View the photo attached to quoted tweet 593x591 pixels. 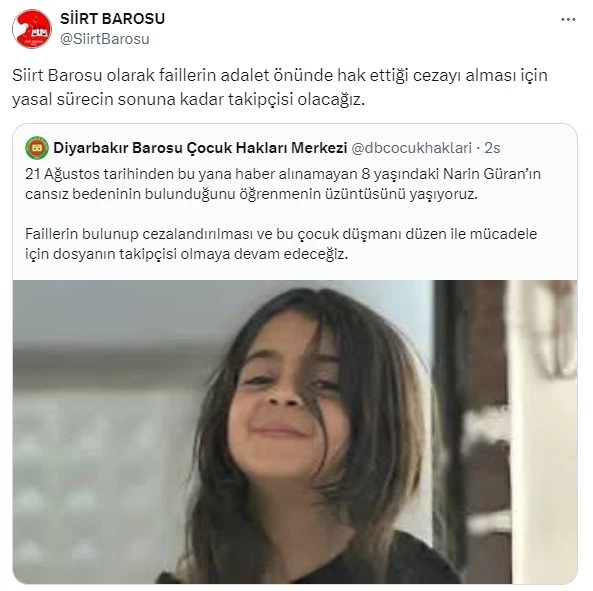coord(295,432)
